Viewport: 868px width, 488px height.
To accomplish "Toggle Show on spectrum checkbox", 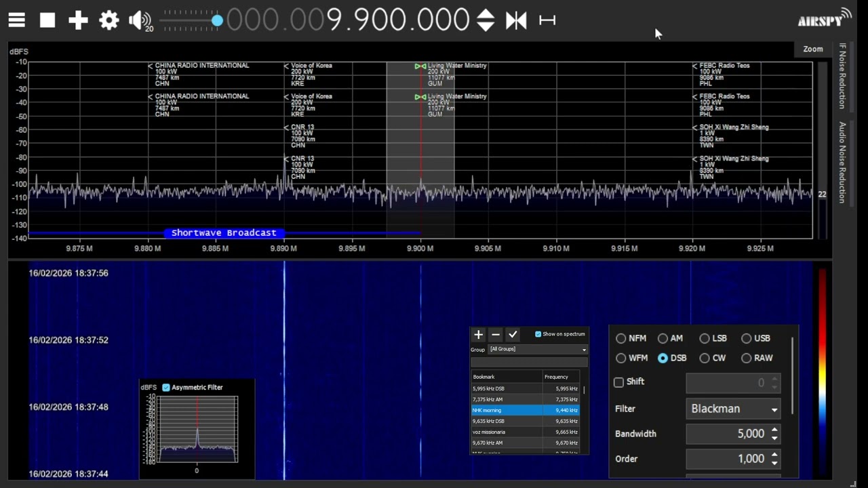I will 538,334.
